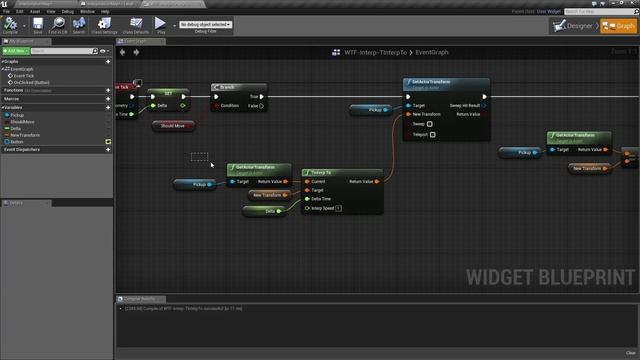
Task: Click SetActorTransform output execution pin
Action: tap(484, 97)
